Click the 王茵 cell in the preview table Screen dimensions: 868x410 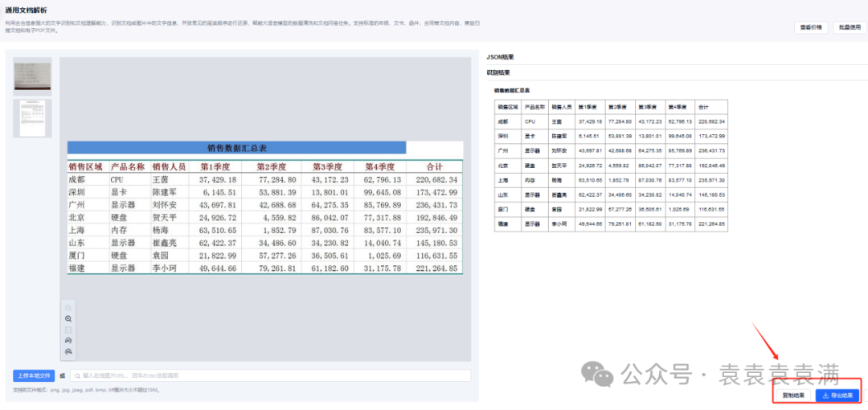pos(160,179)
